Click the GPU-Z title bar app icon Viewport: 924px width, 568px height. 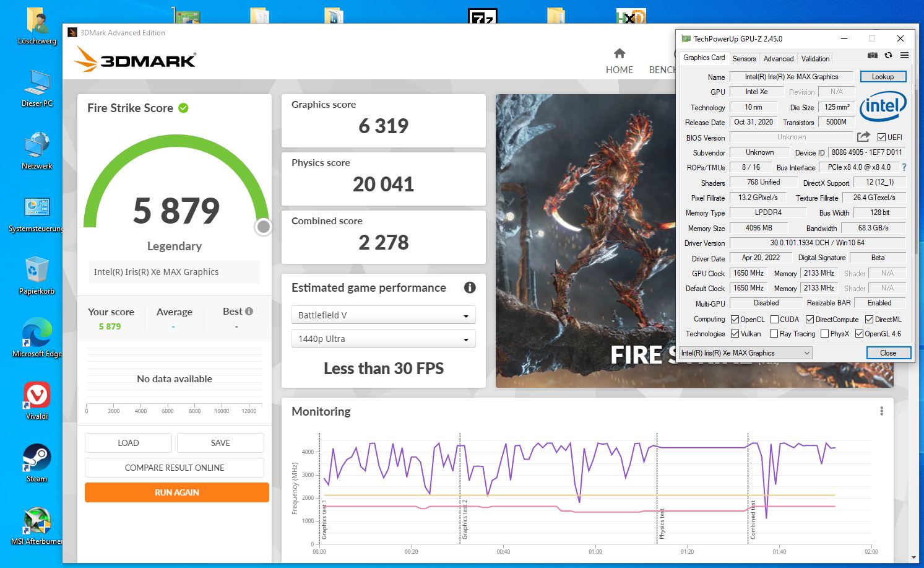(685, 38)
